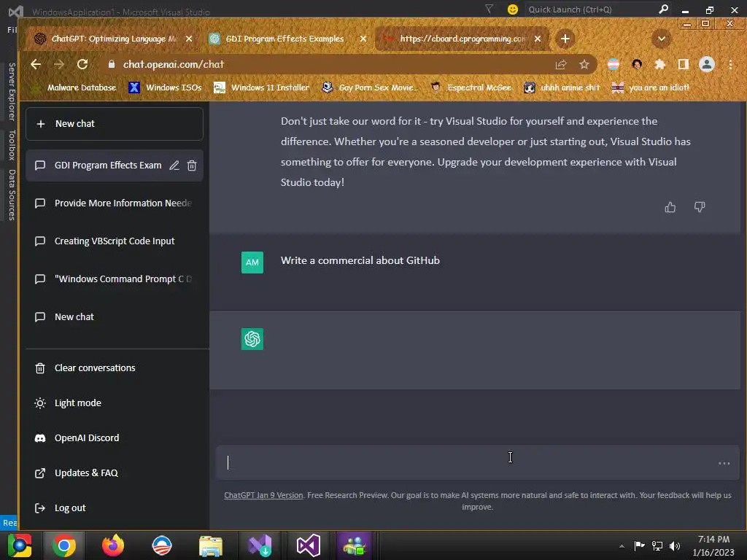This screenshot has height=560, width=747.
Task: Reload the ChatGPT page
Action: click(82, 64)
